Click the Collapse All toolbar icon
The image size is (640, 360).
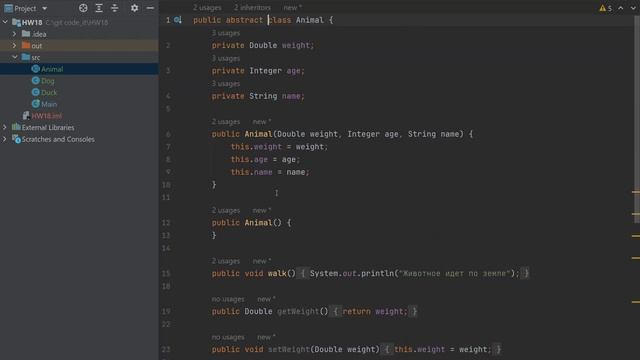(115, 8)
